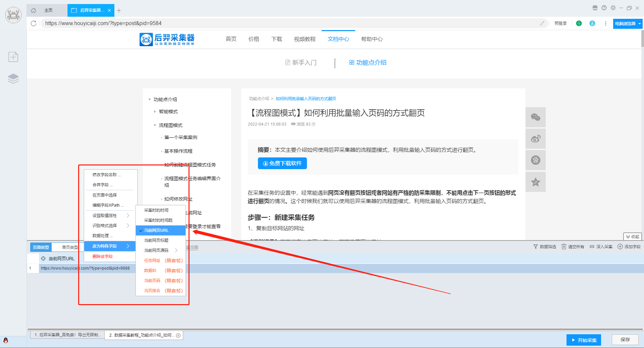
Task: Open the 视频教程 navigation item
Action: (x=305, y=39)
